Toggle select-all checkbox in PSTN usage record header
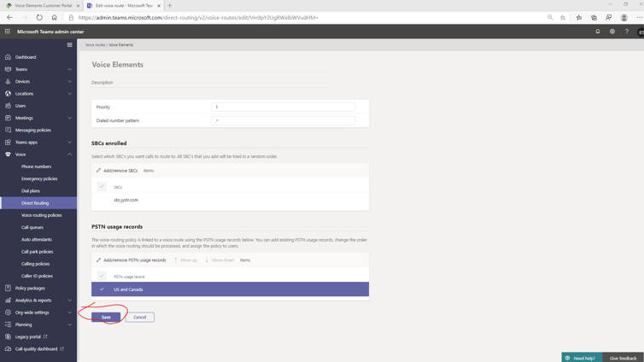Viewport: 644px width, 362px height. tap(102, 276)
